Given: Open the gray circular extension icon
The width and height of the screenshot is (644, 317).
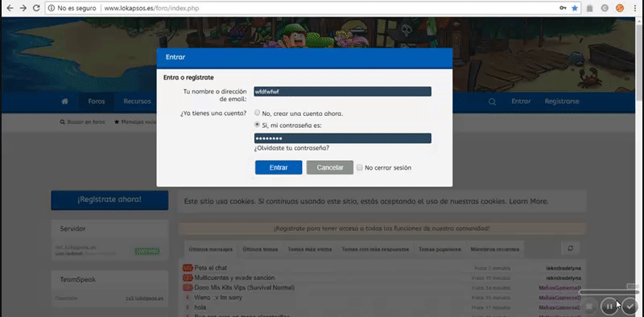Looking at the screenshot, I should [x=605, y=8].
